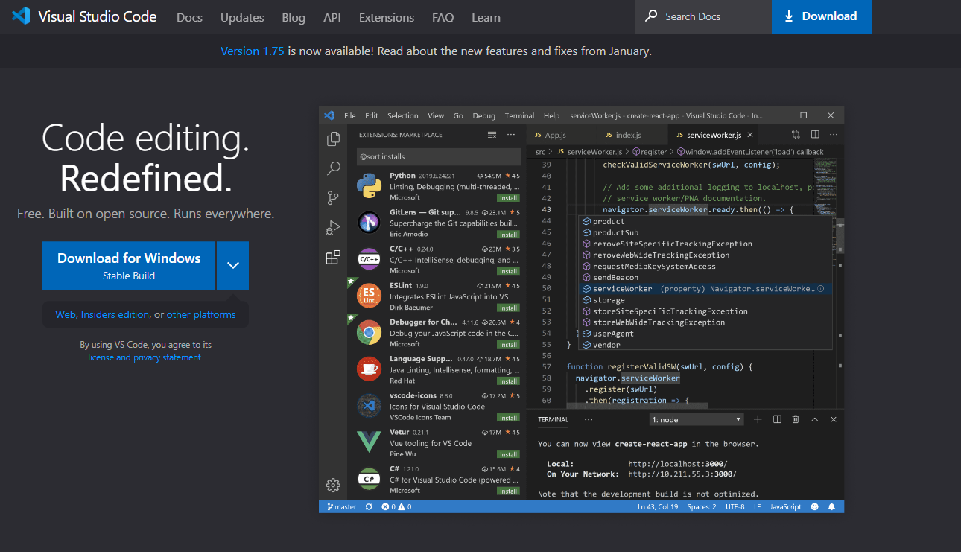Click the C/C++ extension icon

[369, 259]
